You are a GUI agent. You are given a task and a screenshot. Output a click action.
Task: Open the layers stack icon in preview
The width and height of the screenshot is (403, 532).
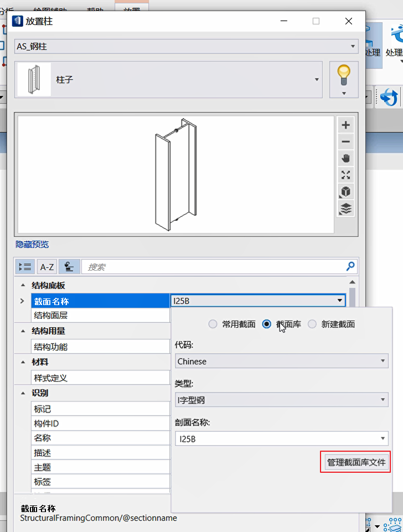click(345, 208)
